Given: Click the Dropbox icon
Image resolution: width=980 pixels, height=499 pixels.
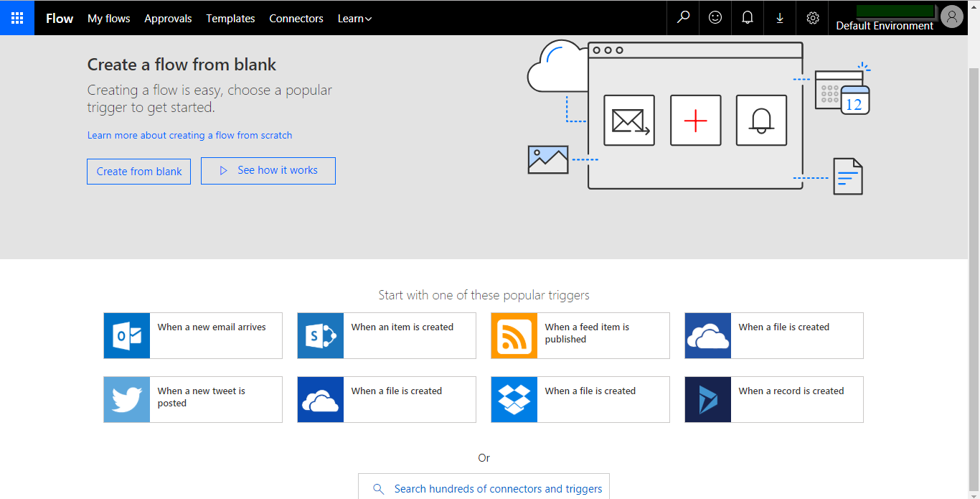Looking at the screenshot, I should point(514,399).
